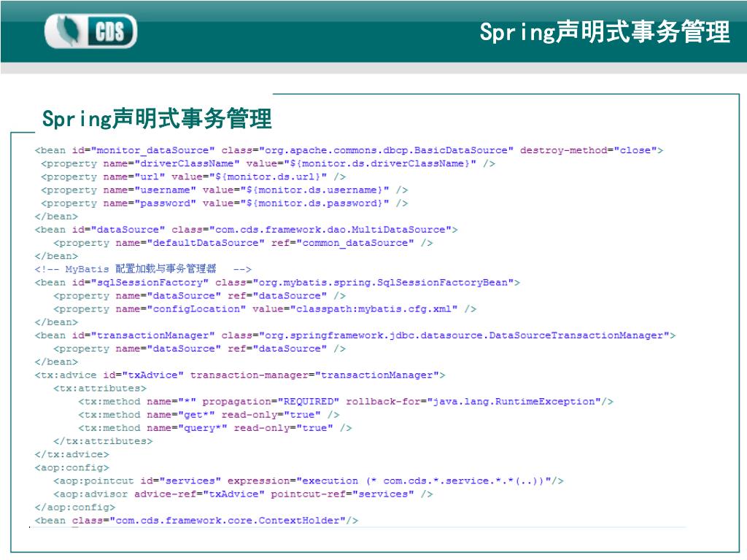Select the aop:advisor advice-ref="txAdvice" line
The height and width of the screenshot is (560, 747).
tap(243, 494)
